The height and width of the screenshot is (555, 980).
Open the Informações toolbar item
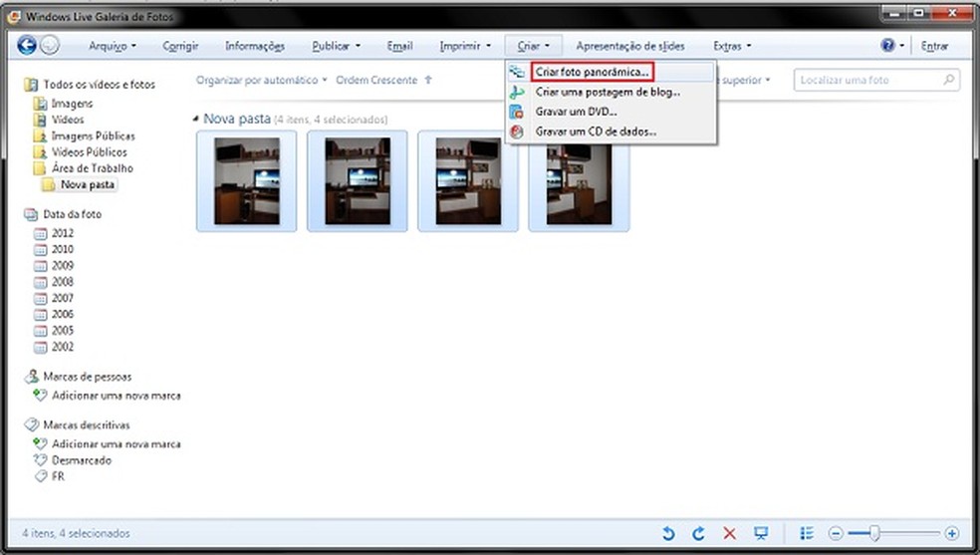pyautogui.click(x=255, y=46)
